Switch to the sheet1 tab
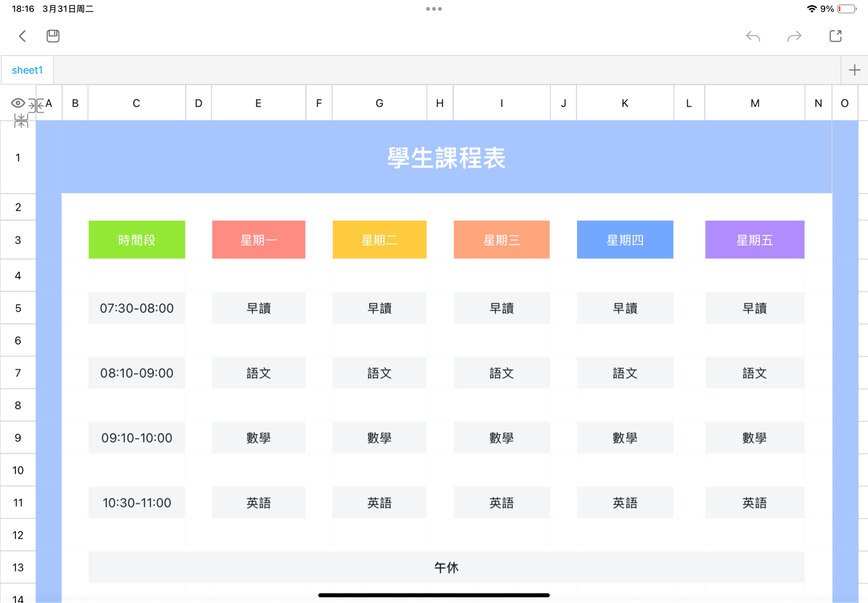The image size is (868, 603). [x=28, y=70]
